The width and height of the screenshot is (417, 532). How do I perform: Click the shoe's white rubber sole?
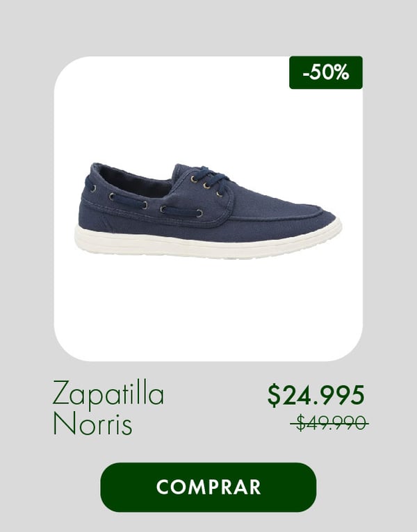pos(208,242)
